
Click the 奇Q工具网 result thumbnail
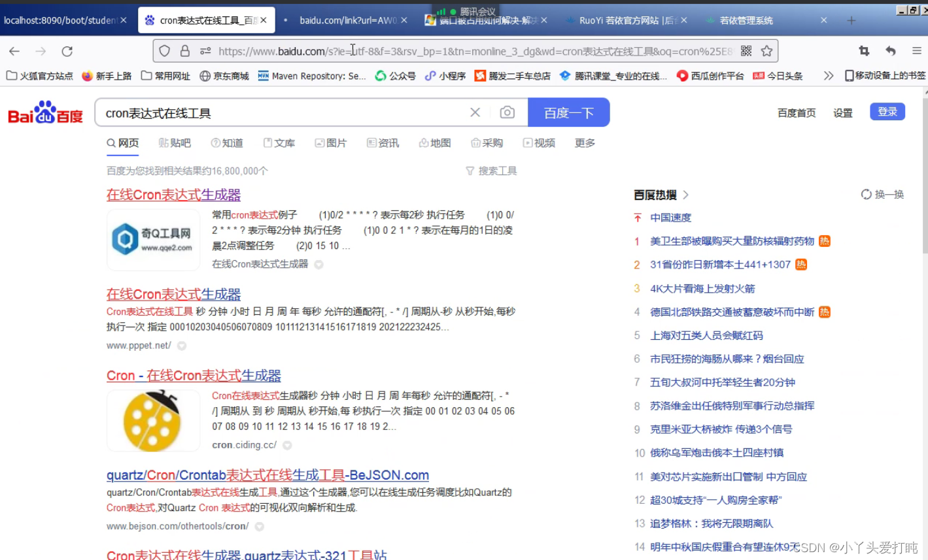click(x=153, y=240)
